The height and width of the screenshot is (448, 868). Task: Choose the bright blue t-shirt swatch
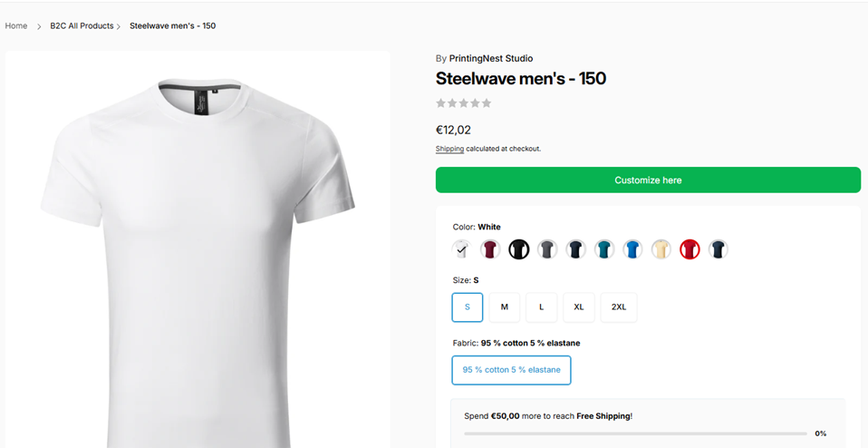pyautogui.click(x=632, y=249)
